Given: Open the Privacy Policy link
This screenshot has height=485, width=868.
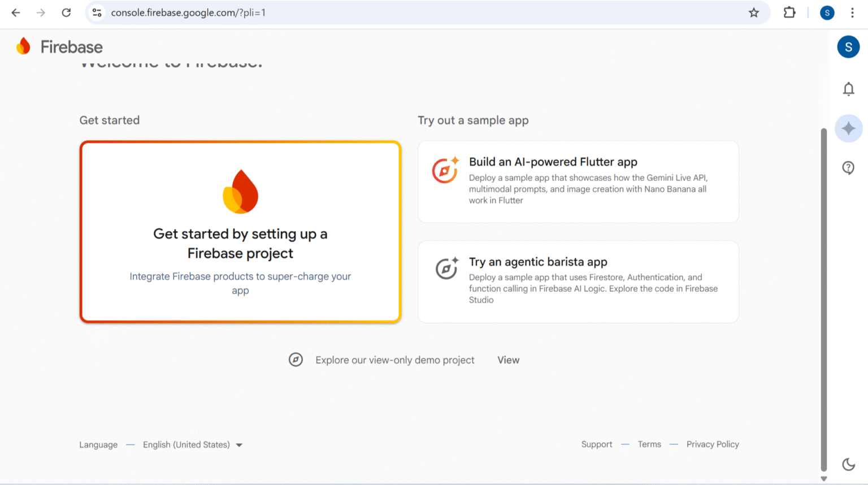Looking at the screenshot, I should tap(712, 444).
